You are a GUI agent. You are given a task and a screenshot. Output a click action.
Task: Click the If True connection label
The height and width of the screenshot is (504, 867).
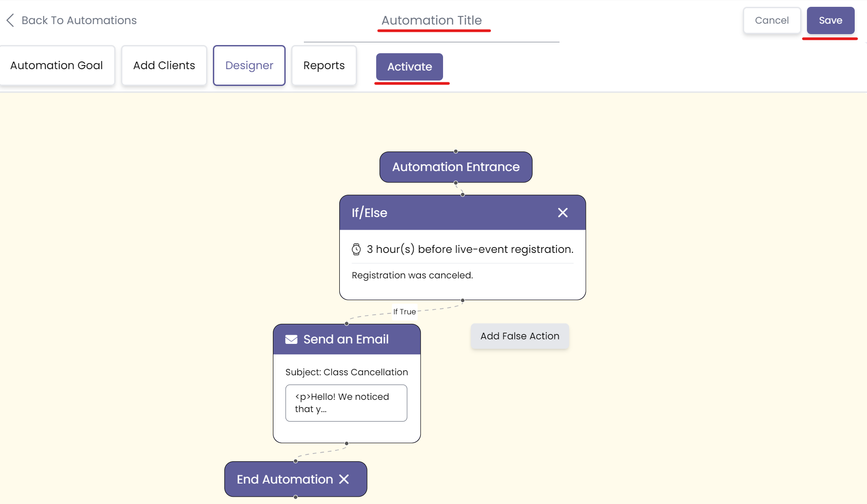tap(404, 312)
